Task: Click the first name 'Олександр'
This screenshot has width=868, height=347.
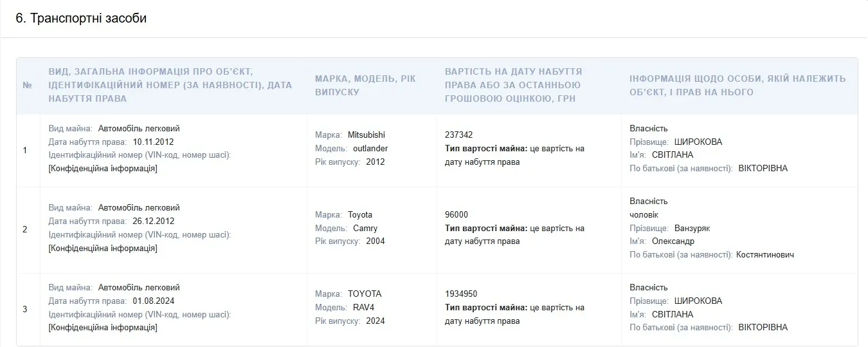Action: (673, 241)
